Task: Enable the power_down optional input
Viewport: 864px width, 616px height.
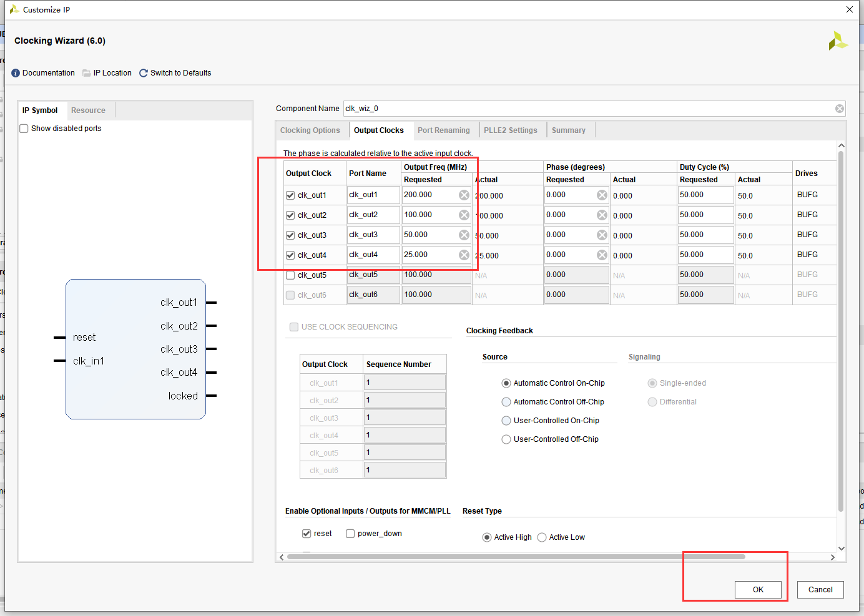Action: [x=350, y=534]
